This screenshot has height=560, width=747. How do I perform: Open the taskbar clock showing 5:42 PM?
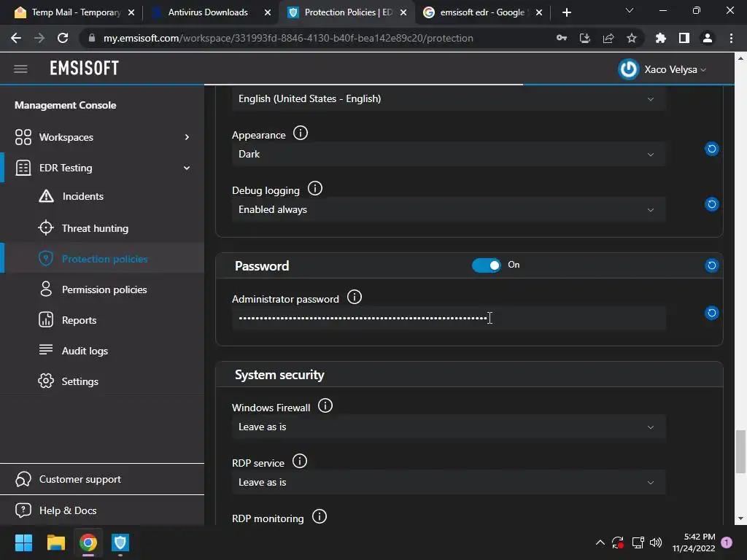[694, 542]
